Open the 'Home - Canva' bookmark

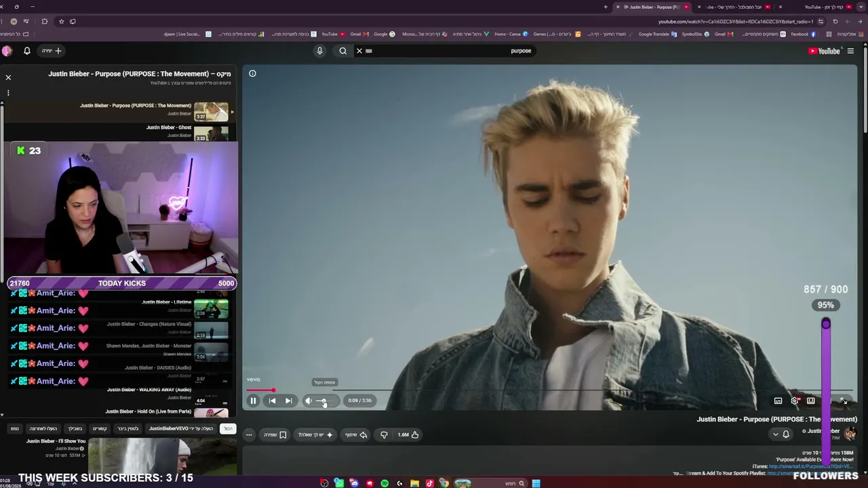coord(511,34)
